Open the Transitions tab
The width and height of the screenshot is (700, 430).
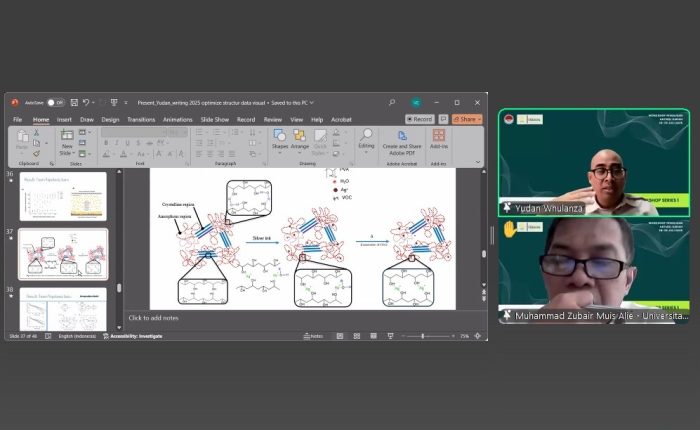coord(141,119)
